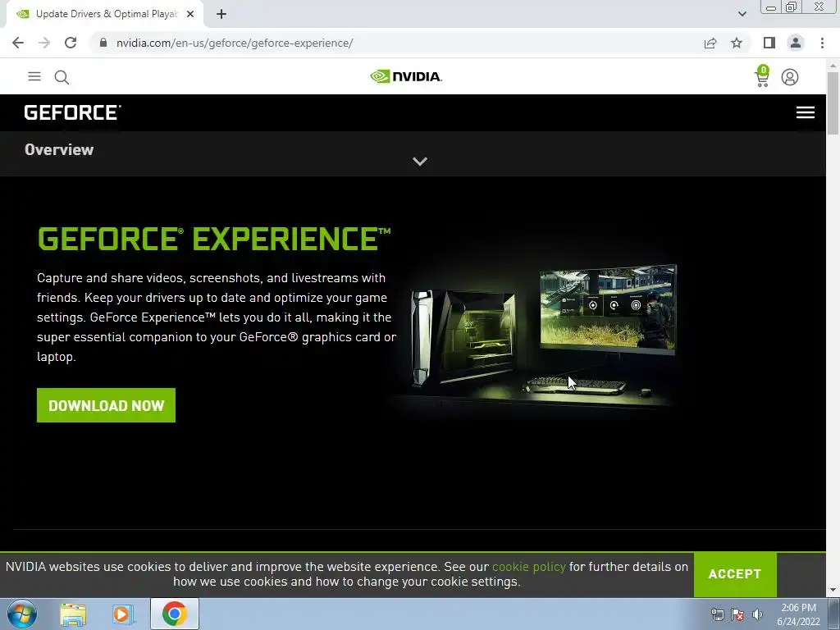
Task: Open the taskbar clock and date
Action: coord(798,614)
